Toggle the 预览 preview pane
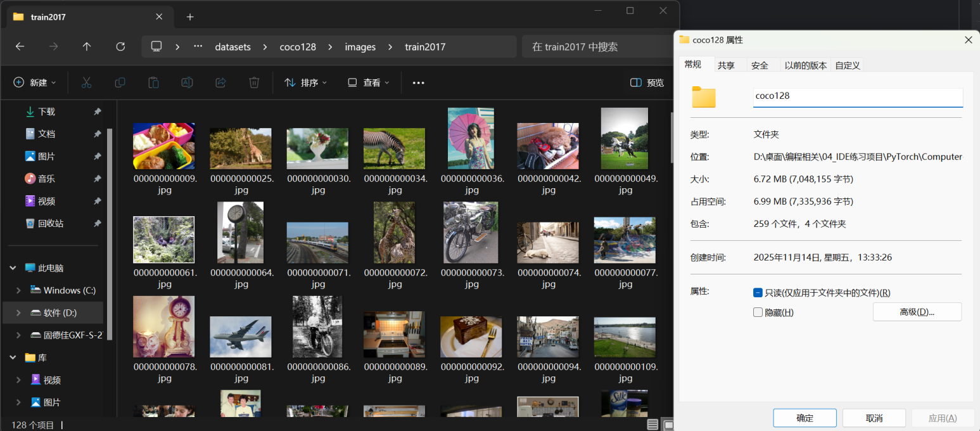This screenshot has height=431, width=980. pyautogui.click(x=647, y=82)
